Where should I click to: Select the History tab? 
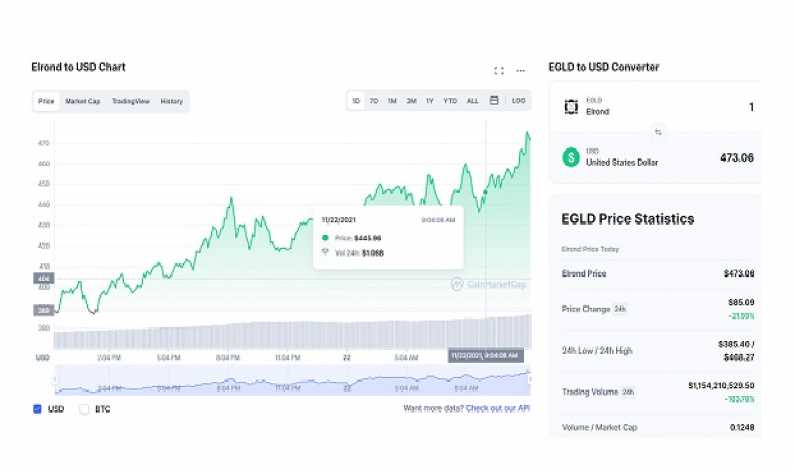[172, 101]
